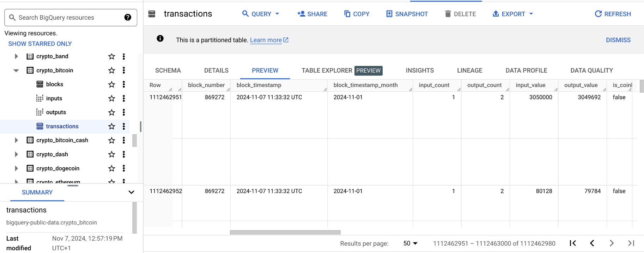This screenshot has width=644, height=253.
Task: Delete the transactions table
Action: pos(460,14)
